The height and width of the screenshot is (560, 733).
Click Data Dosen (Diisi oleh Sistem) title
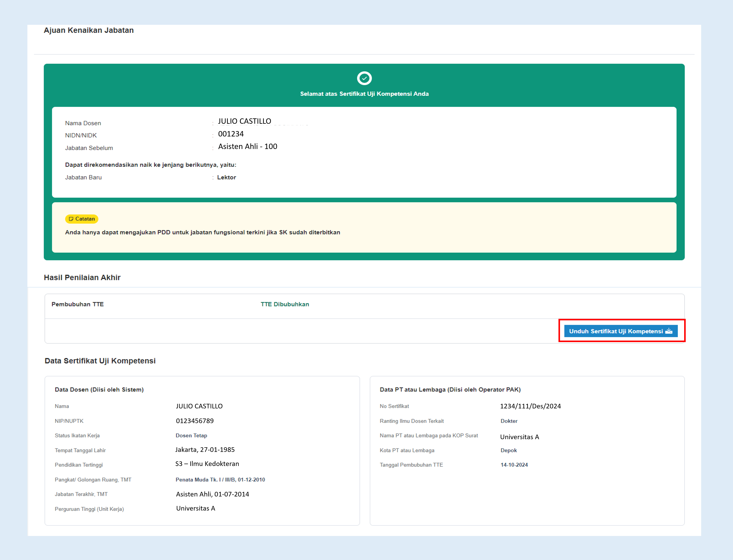pyautogui.click(x=99, y=390)
